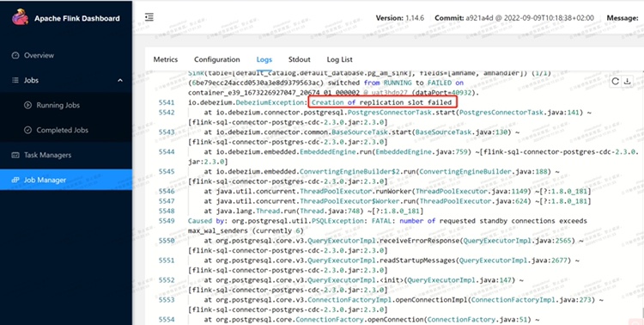Open Task Managers page
Viewport: 644px width, 325px height.
coord(66,155)
